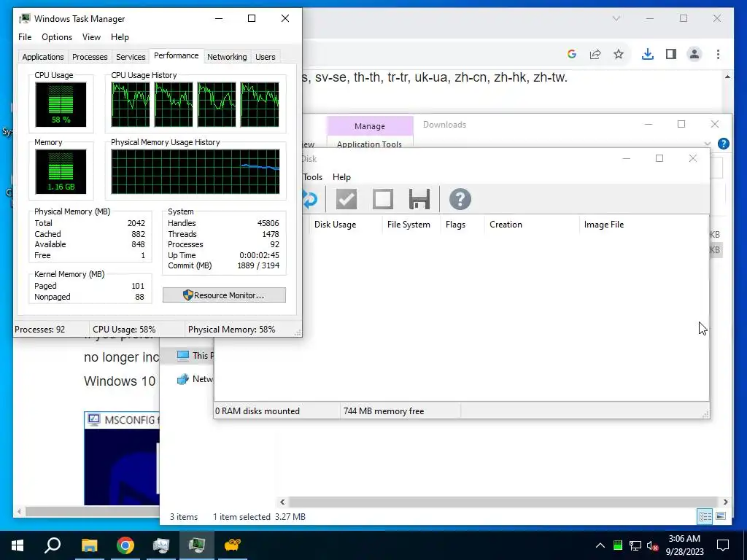Open the Help menu in RAM disk window

[x=341, y=177]
